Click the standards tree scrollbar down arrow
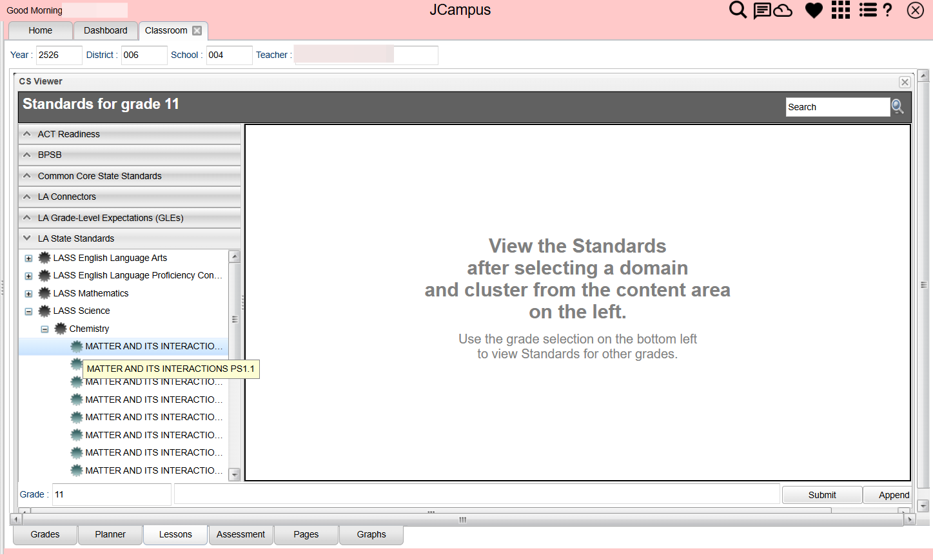Viewport: 933px width, 560px height. pos(235,475)
